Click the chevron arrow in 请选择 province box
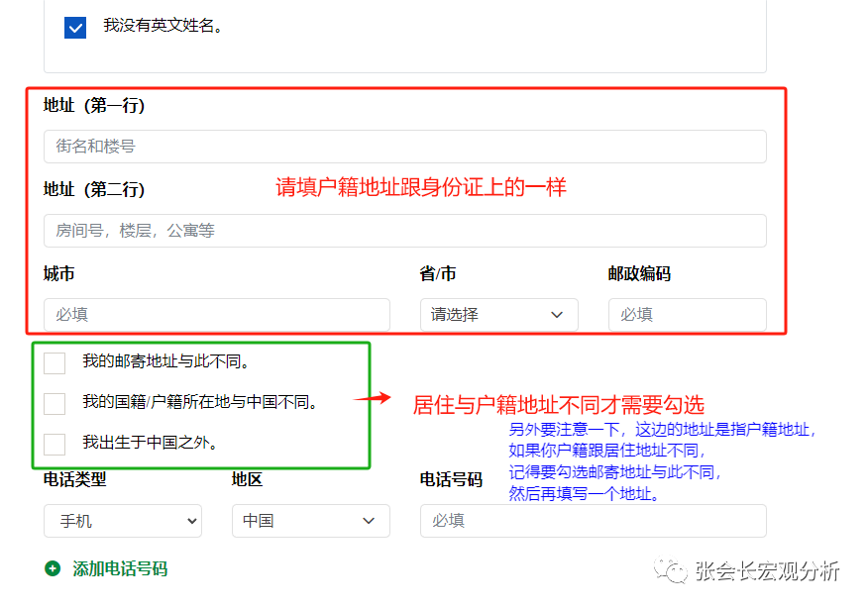The image size is (868, 609). click(x=556, y=315)
